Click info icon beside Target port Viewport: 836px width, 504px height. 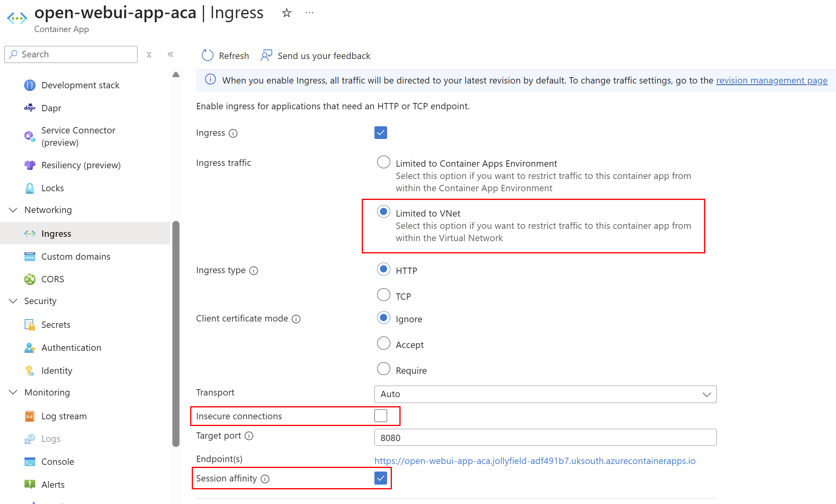(249, 436)
